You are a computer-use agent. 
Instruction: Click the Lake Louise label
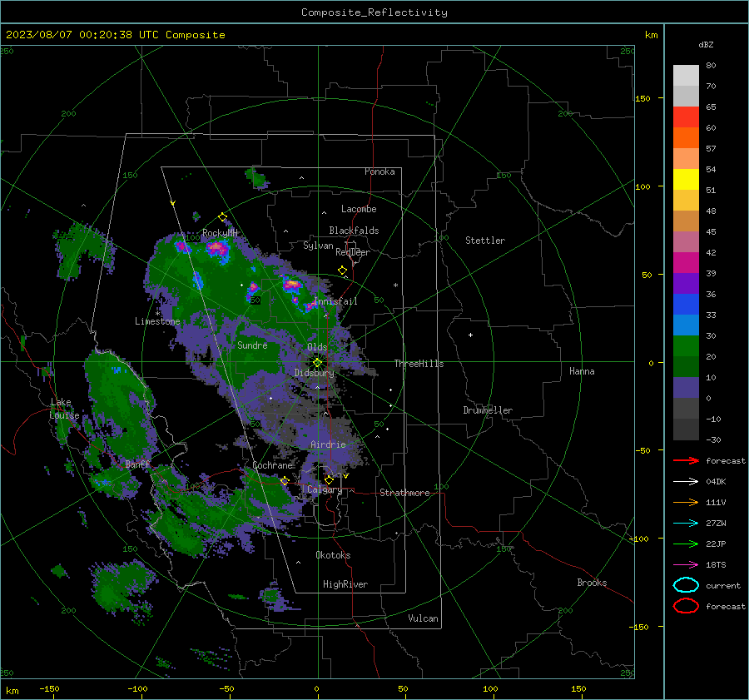point(64,409)
